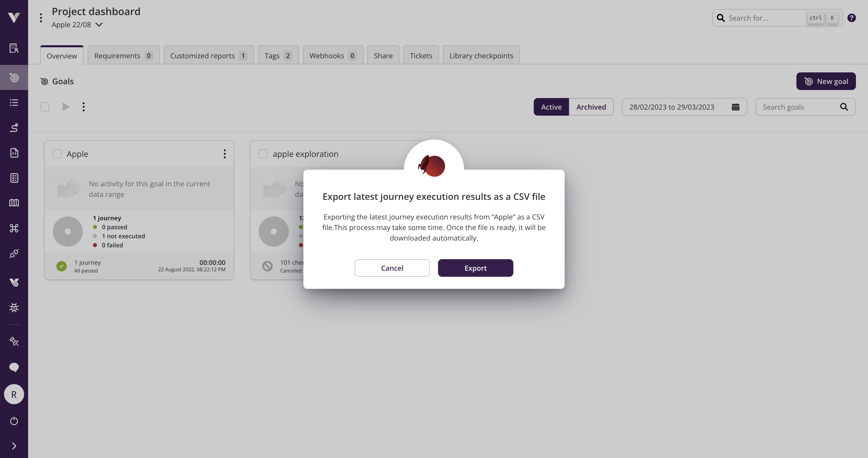Screen dimensions: 868x458
Task: Open the date range picker calendar
Action: coord(735,107)
